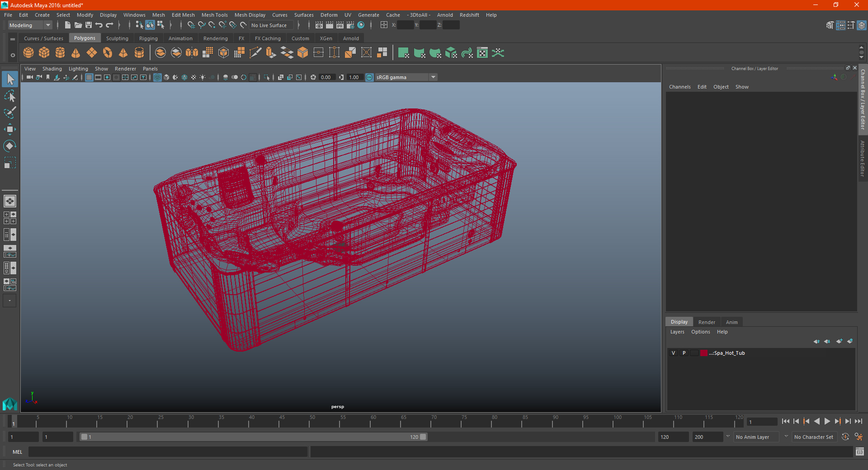
Task: Switch to the Render layer tab
Action: pyautogui.click(x=707, y=322)
